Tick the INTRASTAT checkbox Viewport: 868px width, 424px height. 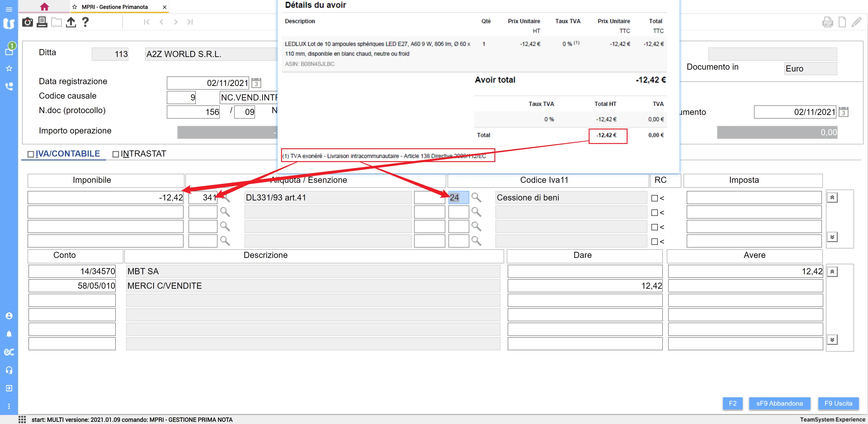[x=116, y=154]
